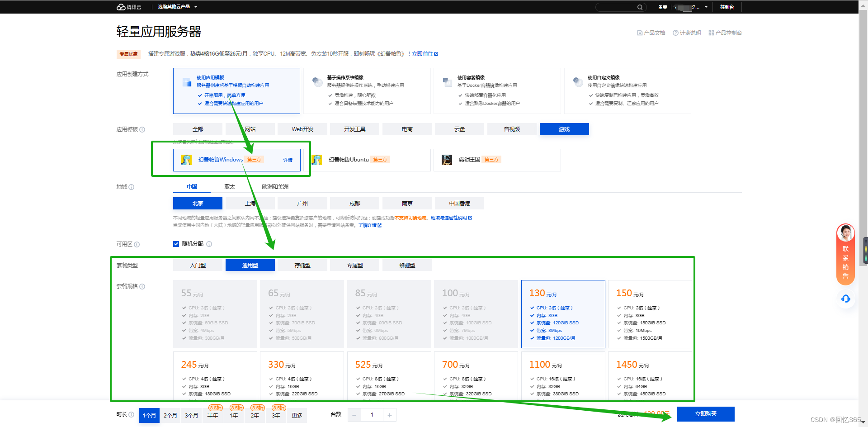Select the 广州 region

pos(302,204)
